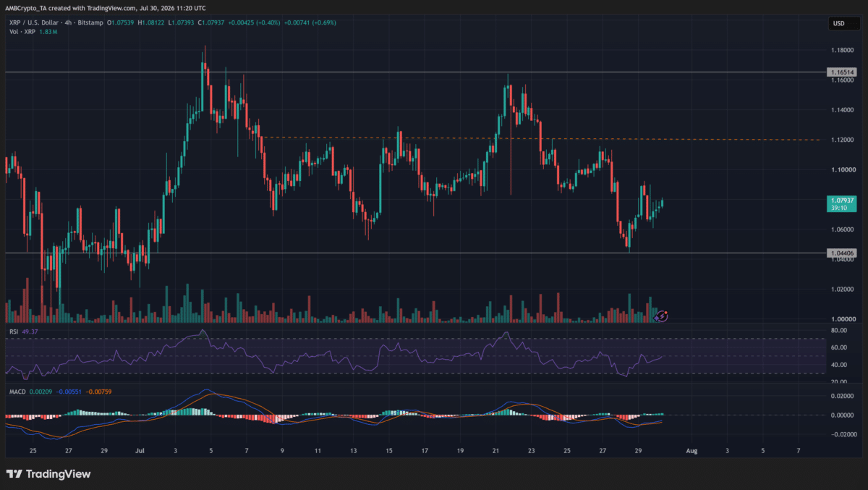Click the AMBCrypto_TA created with TradingView.com caption
This screenshot has width=868, height=490.
pos(105,8)
